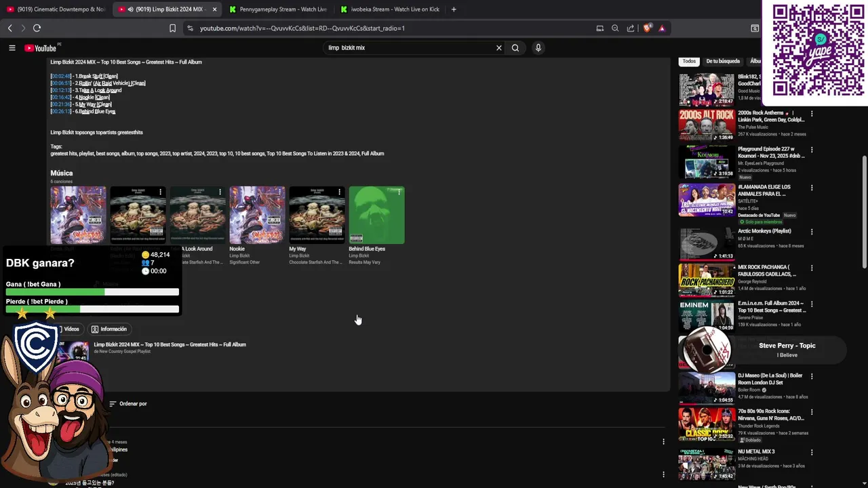Open three-dot menu of first comment
This screenshot has height=488, width=868.
pyautogui.click(x=663, y=442)
